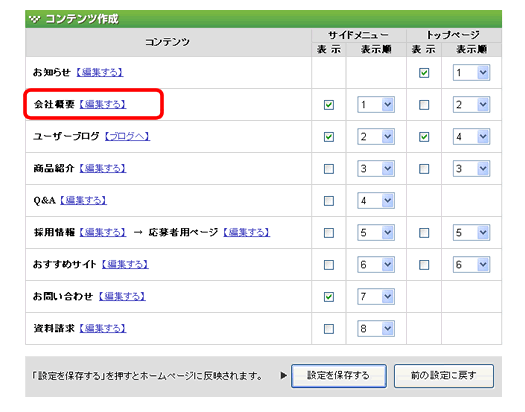The image size is (525, 412).
Task: Open 資料請求 side menu order dropdown
Action: coord(376,329)
